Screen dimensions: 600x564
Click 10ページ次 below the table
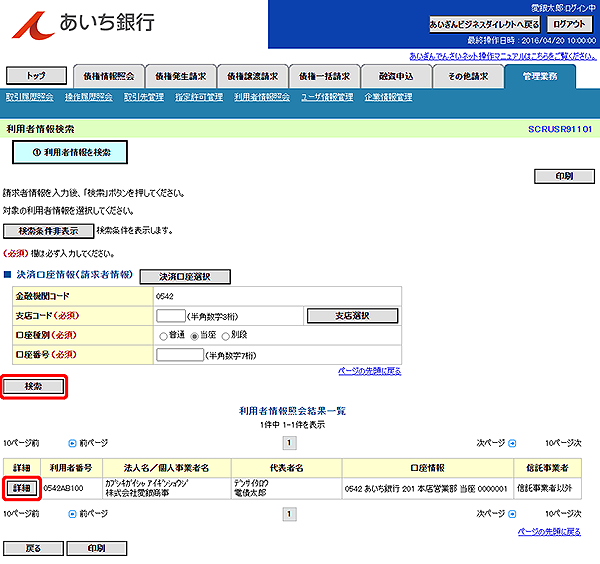coord(563,514)
